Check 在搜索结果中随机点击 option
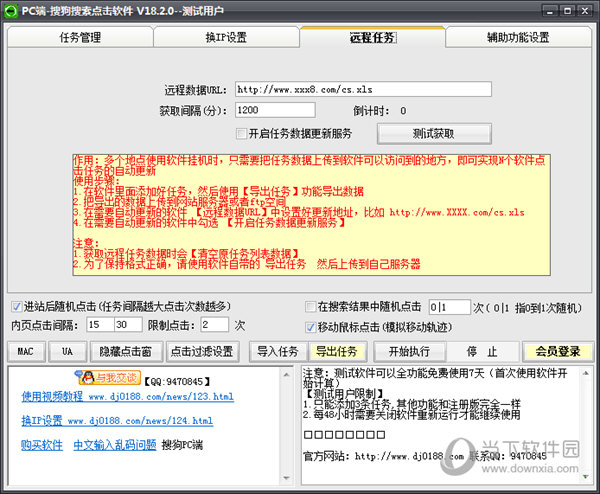The image size is (600, 494). coord(310,306)
